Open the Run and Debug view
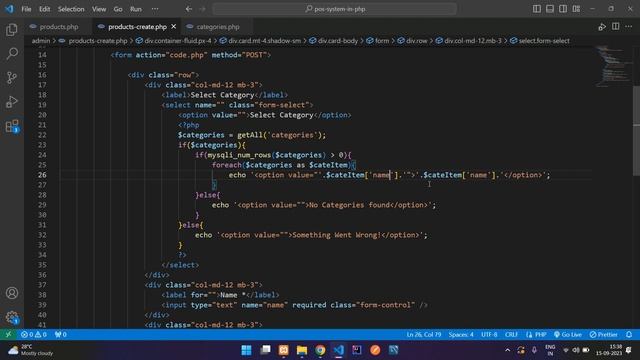This screenshot has width=640, height=360. (x=12, y=101)
